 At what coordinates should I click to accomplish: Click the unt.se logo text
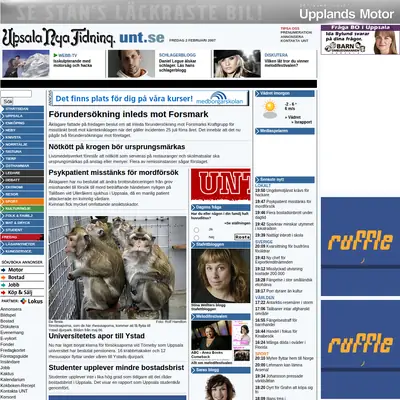coord(142,38)
